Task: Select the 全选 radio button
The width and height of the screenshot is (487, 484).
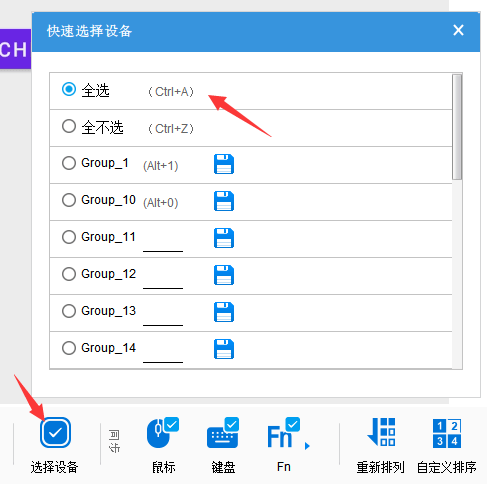Action: pyautogui.click(x=69, y=89)
